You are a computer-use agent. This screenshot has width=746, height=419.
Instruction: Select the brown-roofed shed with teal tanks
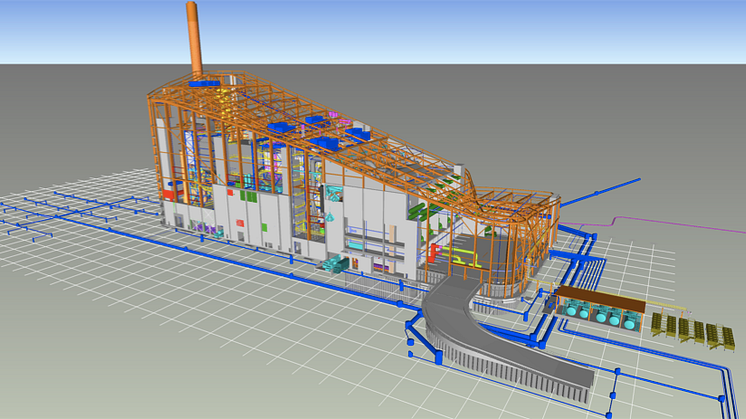(600, 308)
